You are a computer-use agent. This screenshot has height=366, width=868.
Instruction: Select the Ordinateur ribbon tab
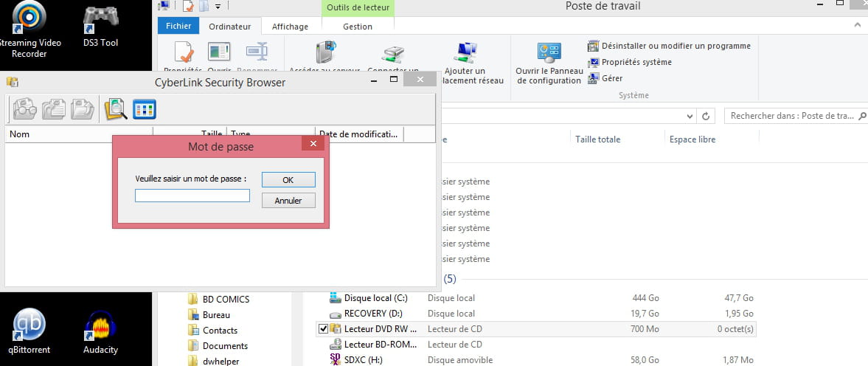[230, 26]
